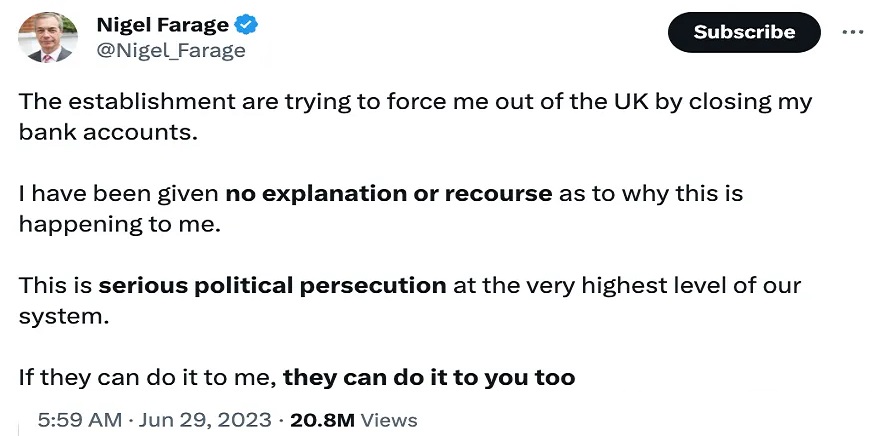Click the 5:59 AM timestamp
Image resolution: width=886 pixels, height=436 pixels.
[x=80, y=420]
